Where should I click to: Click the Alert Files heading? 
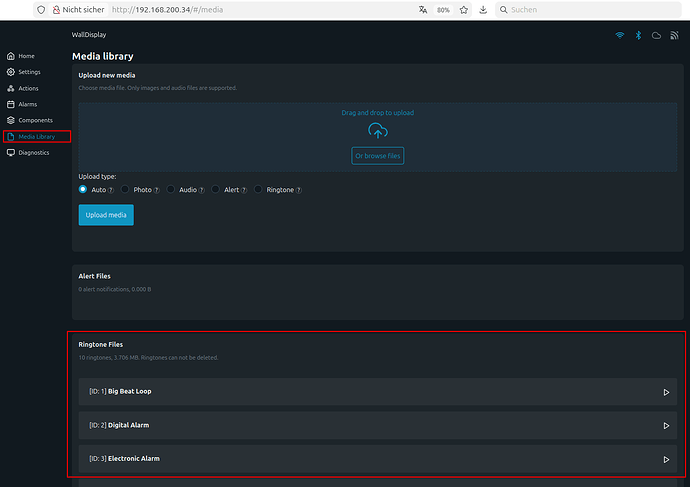click(95, 276)
